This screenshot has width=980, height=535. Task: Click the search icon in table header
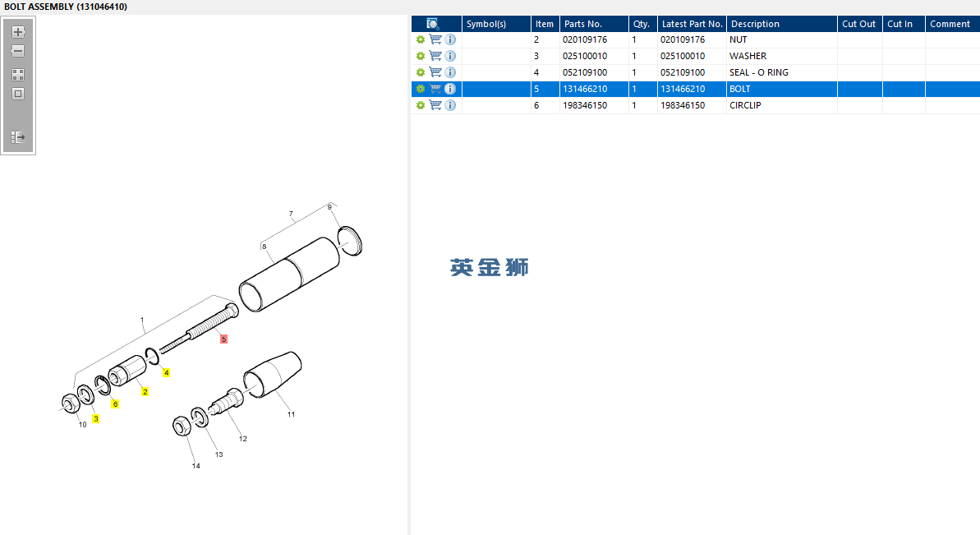433,24
